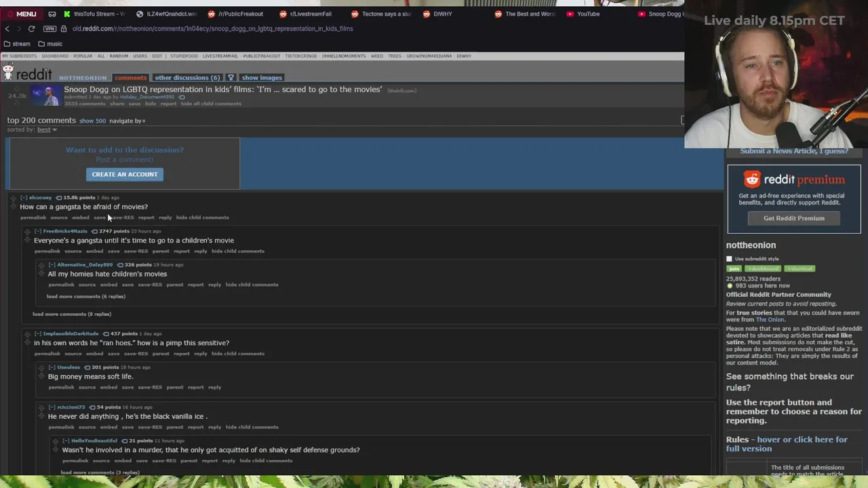Viewport: 868px width, 488px height.
Task: Collapse elcucuey's comment thread
Action: 24,197
